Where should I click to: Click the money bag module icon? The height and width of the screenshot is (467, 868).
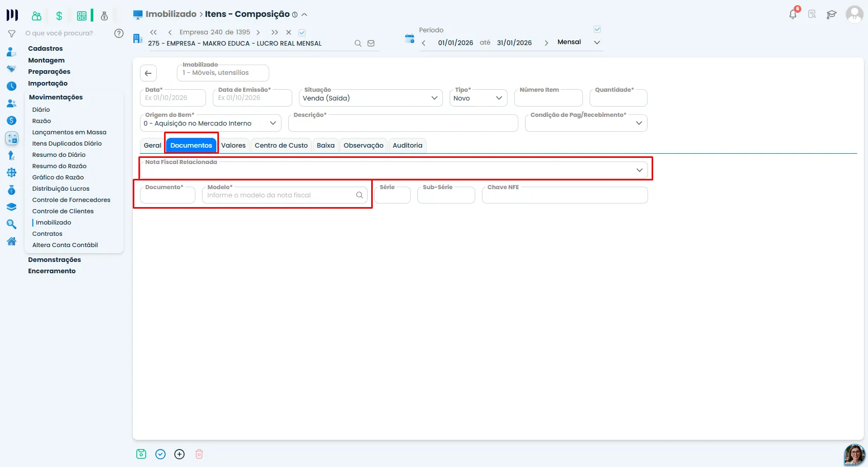[x=104, y=16]
